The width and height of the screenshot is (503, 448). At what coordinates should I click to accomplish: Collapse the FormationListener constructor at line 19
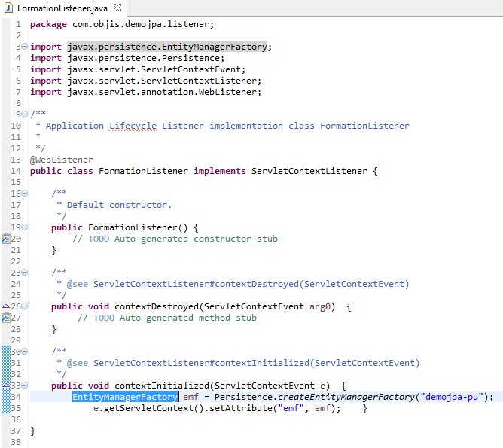point(25,227)
